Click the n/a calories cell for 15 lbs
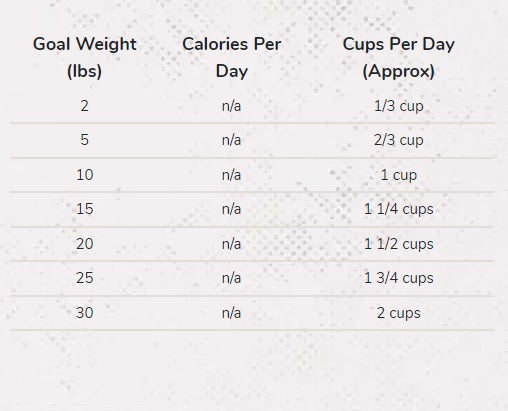The image size is (508, 411). [232, 209]
